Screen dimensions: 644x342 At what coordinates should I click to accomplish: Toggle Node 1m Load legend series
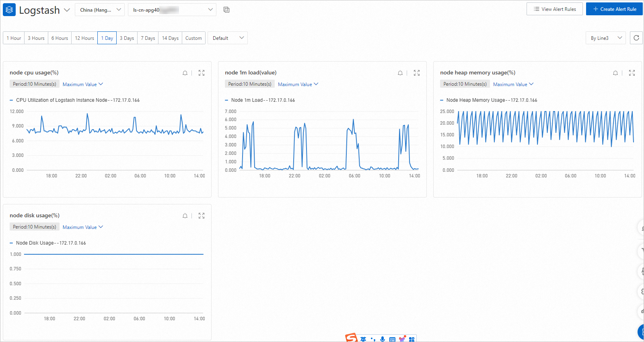point(260,100)
